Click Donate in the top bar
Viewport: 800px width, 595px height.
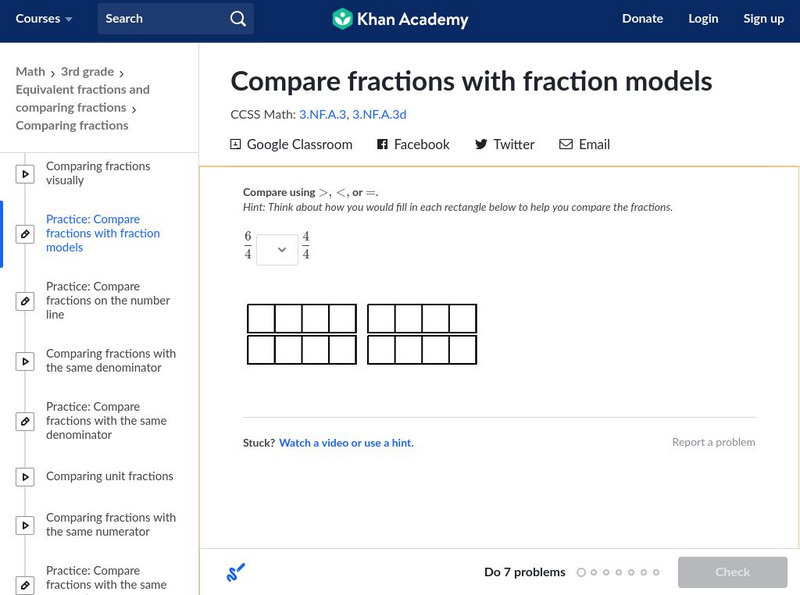[x=642, y=19]
